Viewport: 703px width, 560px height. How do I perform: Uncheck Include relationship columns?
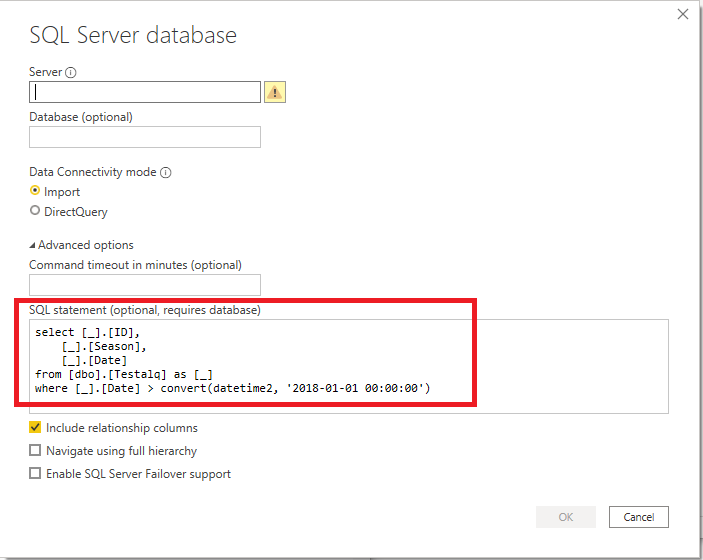[x=35, y=427]
